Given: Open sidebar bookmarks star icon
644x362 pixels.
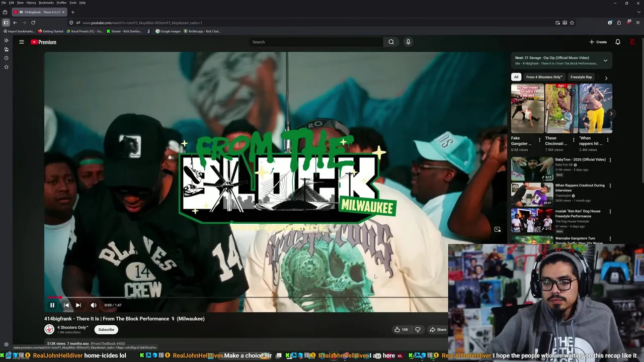Looking at the screenshot, I should [x=6, y=67].
